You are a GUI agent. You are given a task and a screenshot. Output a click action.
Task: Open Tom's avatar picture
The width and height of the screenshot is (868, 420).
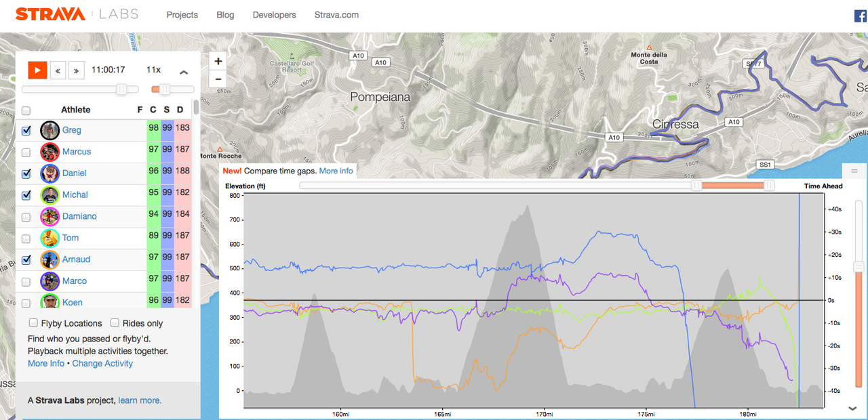[x=50, y=238]
